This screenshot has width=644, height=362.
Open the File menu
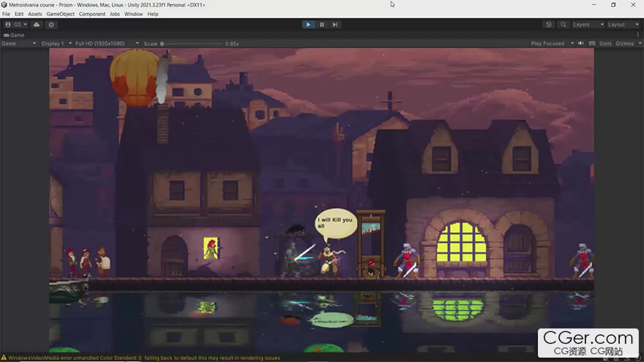pyautogui.click(x=6, y=14)
